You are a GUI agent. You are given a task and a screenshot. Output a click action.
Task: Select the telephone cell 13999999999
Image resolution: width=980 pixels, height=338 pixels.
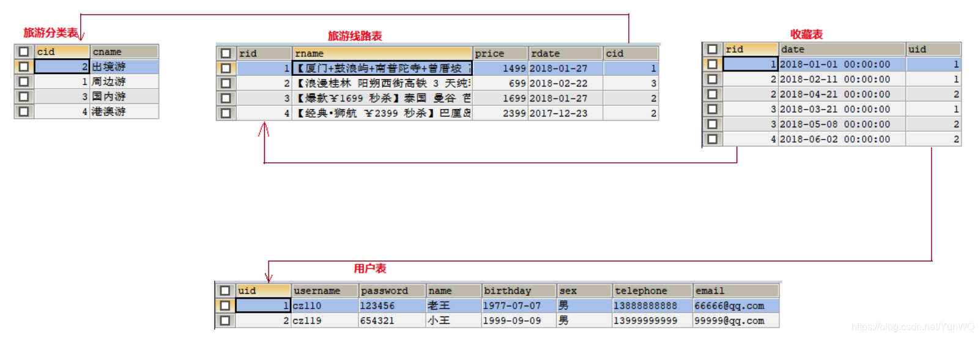tap(653, 320)
